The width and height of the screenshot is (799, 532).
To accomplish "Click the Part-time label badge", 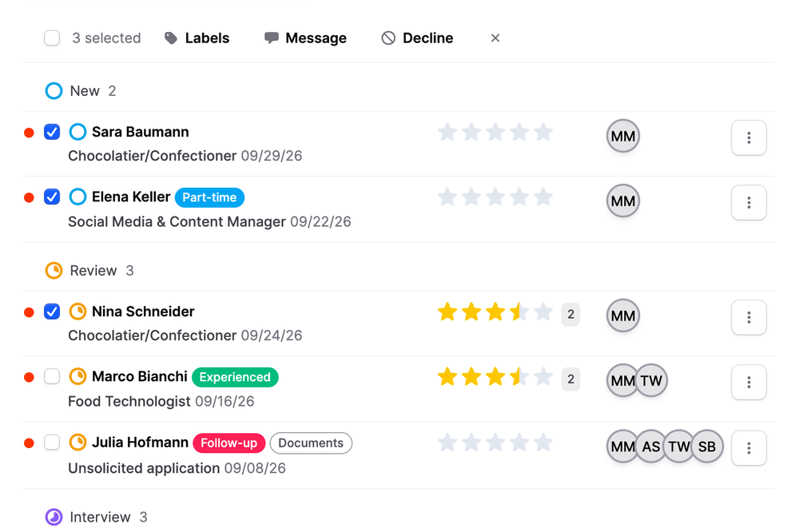I will (x=209, y=197).
